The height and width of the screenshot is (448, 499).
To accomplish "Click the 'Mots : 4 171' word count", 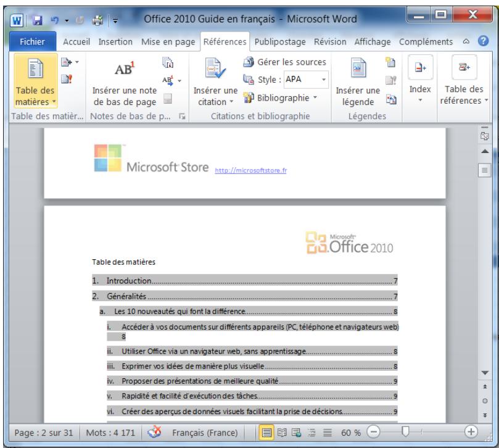I will (x=110, y=433).
